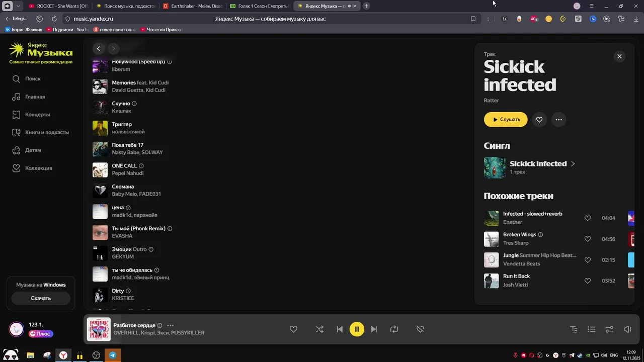644x362 pixels.
Task: Open a new browser tab
Action: pyautogui.click(x=366, y=6)
